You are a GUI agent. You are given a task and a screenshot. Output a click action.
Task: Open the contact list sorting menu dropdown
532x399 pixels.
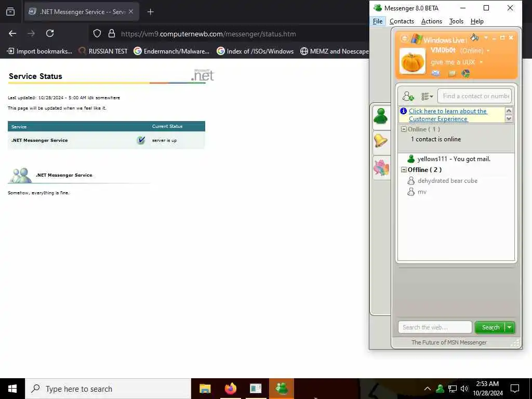(427, 96)
